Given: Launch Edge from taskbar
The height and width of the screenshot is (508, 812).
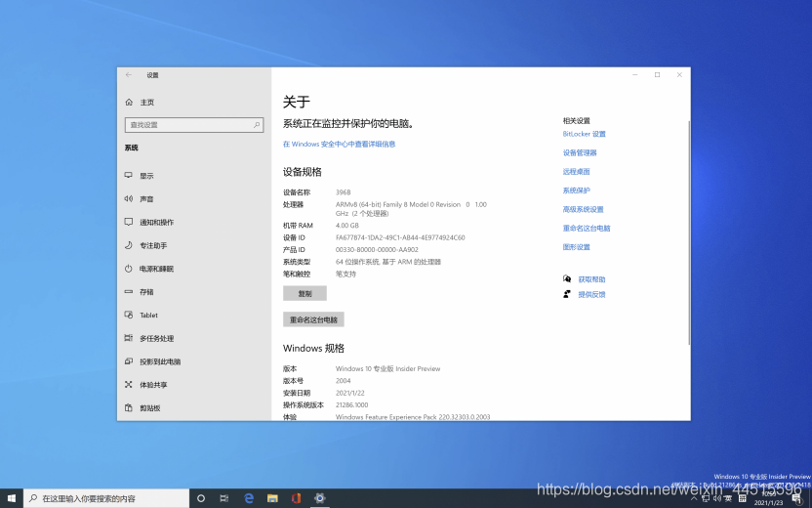Looking at the screenshot, I should click(x=249, y=498).
